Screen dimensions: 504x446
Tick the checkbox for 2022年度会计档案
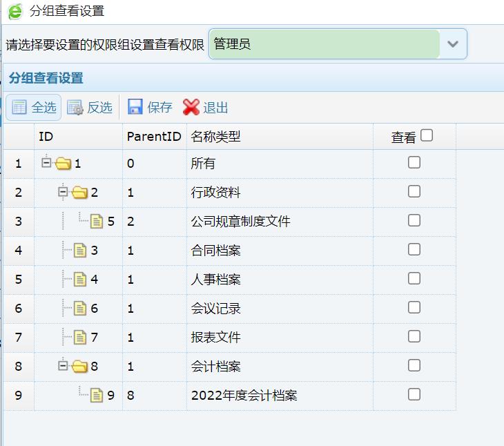414,394
